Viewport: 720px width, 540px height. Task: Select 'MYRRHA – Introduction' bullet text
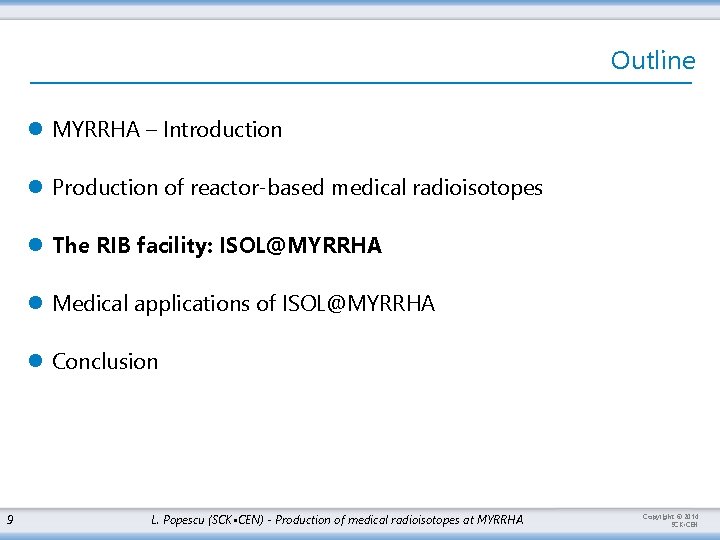[167, 129]
